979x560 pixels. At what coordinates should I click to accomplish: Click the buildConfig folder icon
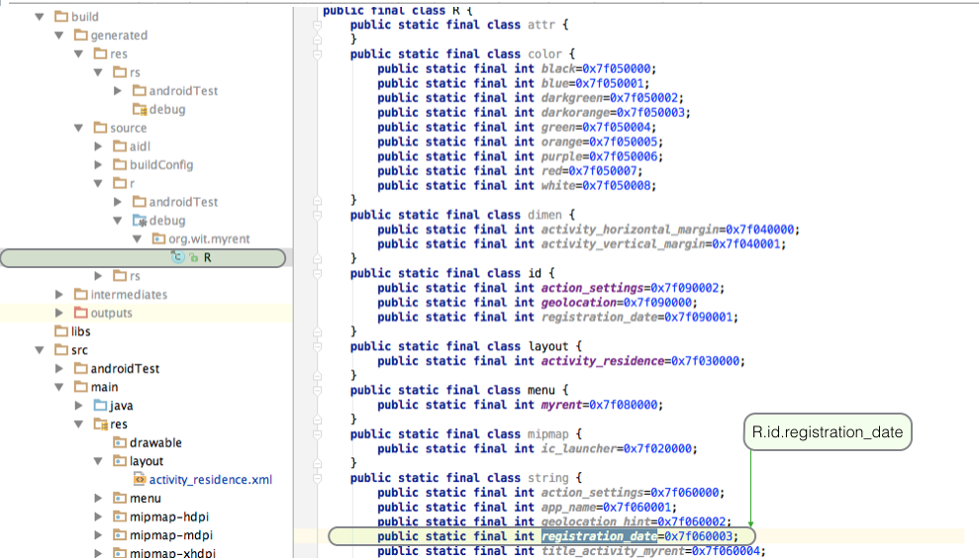[x=120, y=164]
